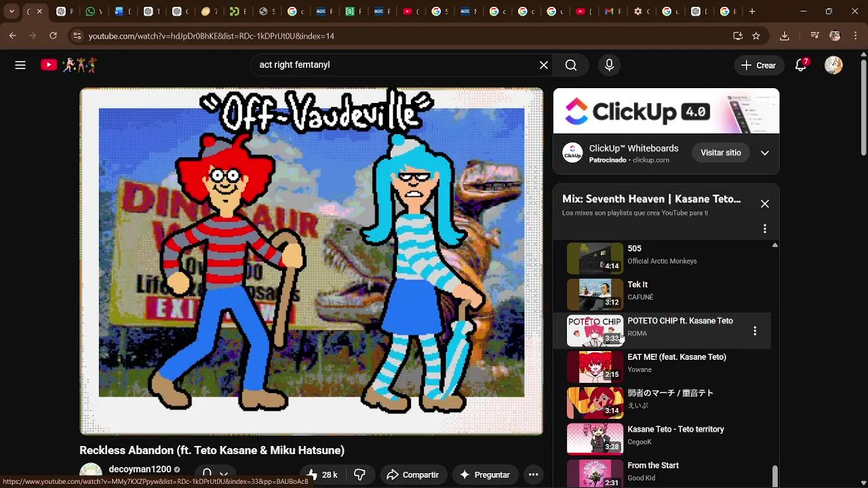868x488 pixels.
Task: Bookmark this page with the star
Action: click(x=756, y=36)
